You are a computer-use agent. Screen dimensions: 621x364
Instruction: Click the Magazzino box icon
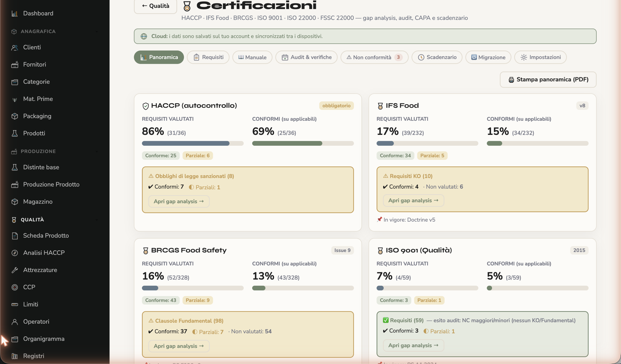point(14,202)
